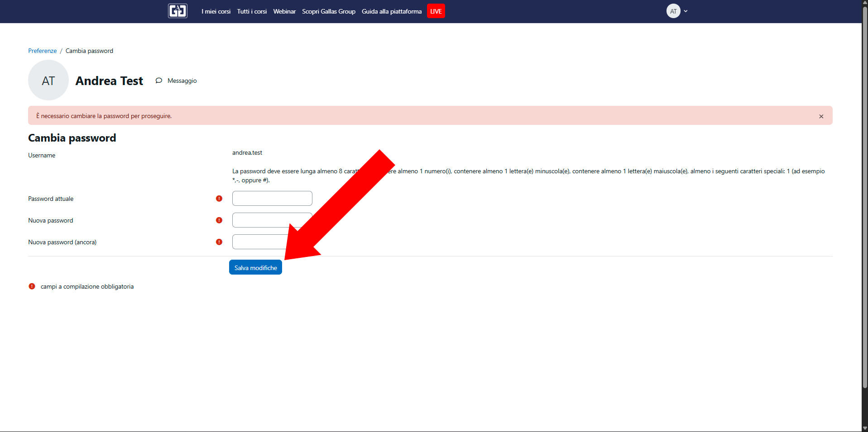Click the red required-fields legend icon

point(32,286)
